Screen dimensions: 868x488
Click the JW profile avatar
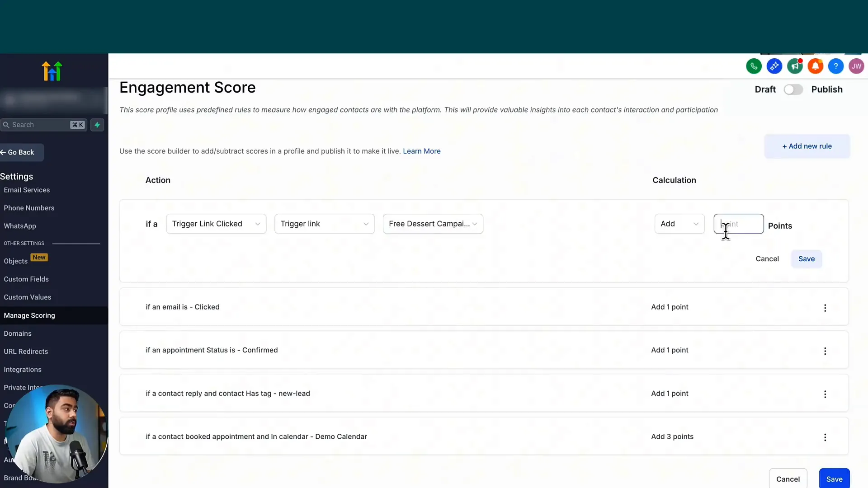click(857, 66)
